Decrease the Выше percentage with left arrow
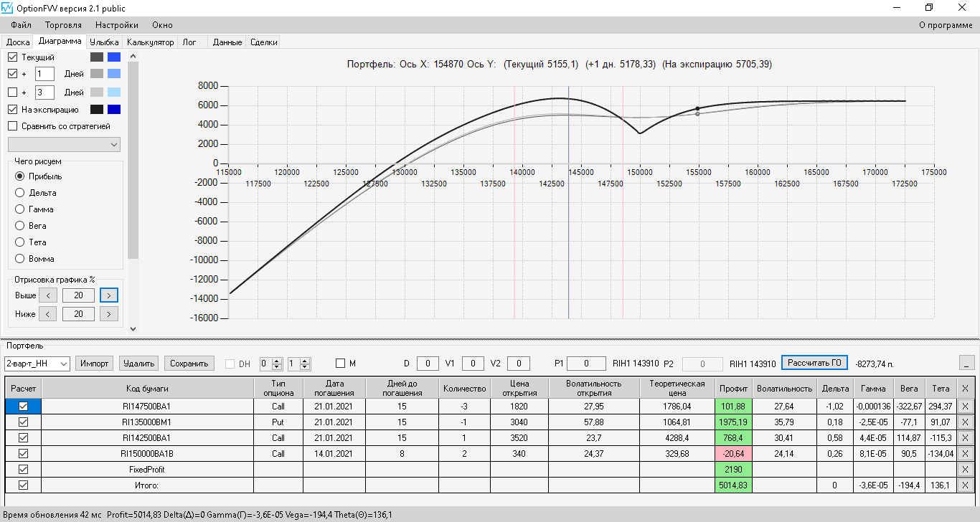Image resolution: width=980 pixels, height=522 pixels. click(x=47, y=295)
